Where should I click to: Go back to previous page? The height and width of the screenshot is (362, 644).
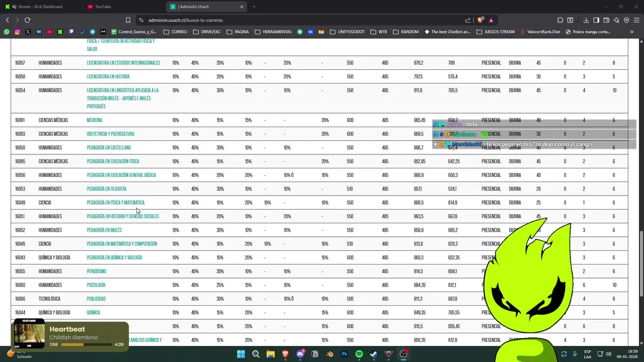(x=7, y=20)
